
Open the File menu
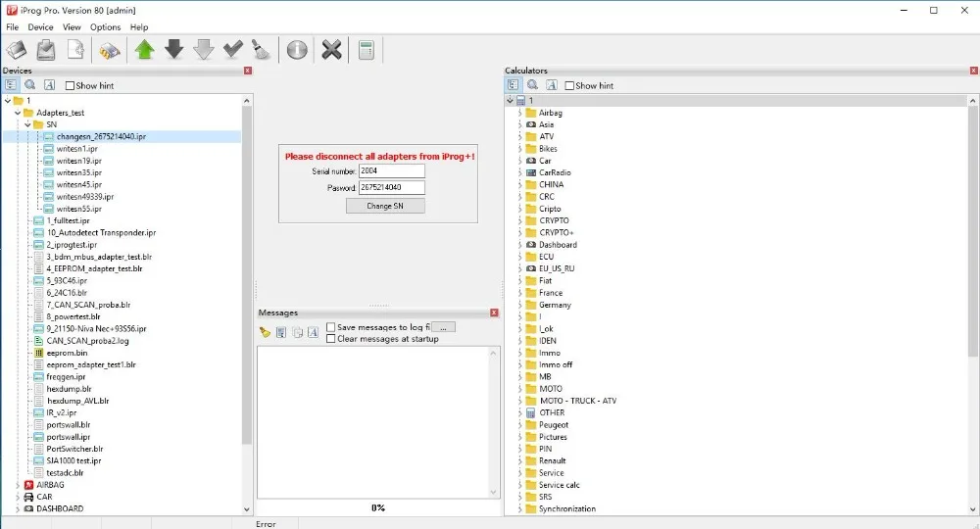[13, 26]
